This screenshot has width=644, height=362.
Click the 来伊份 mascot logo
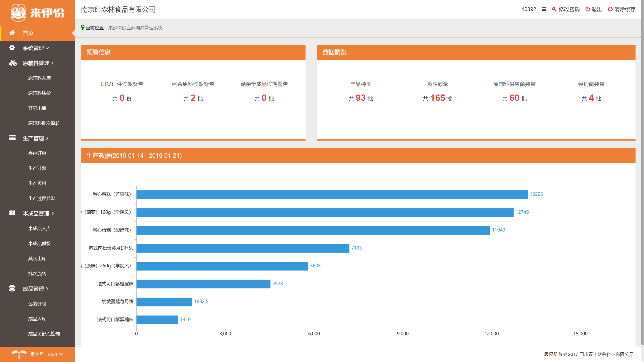[x=18, y=12]
